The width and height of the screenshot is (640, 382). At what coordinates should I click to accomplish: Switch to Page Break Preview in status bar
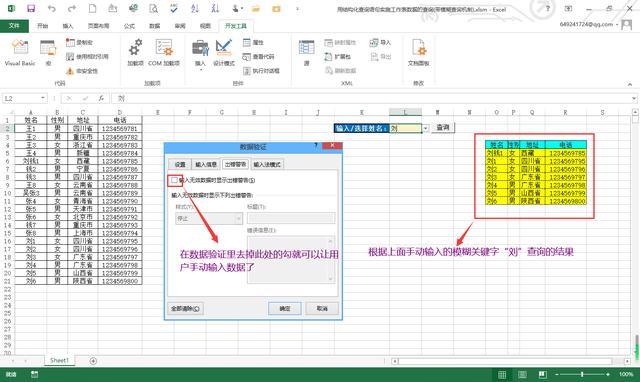point(542,374)
